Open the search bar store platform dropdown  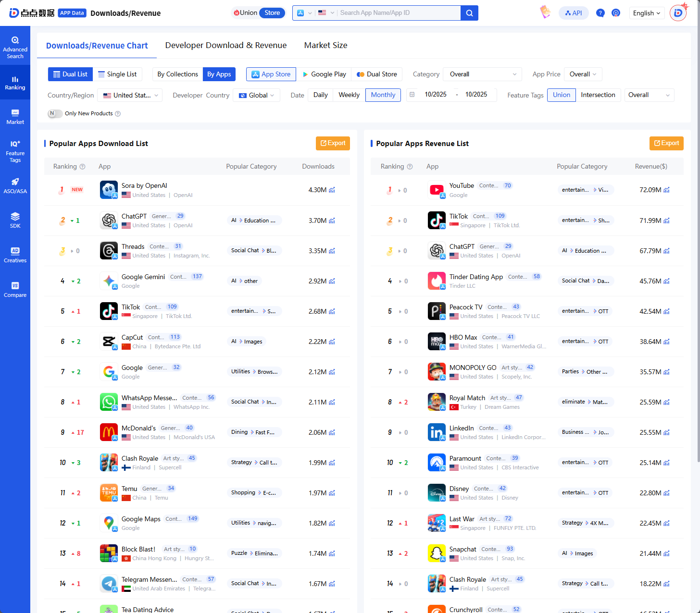[x=304, y=13]
